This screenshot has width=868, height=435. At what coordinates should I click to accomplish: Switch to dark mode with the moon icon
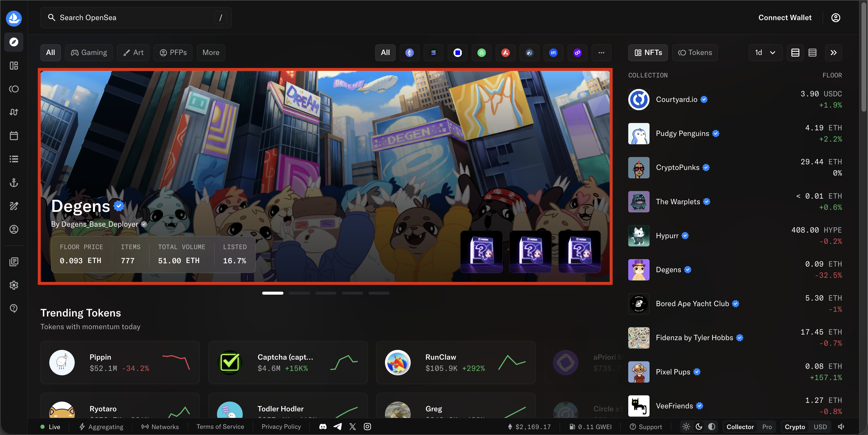pos(699,426)
